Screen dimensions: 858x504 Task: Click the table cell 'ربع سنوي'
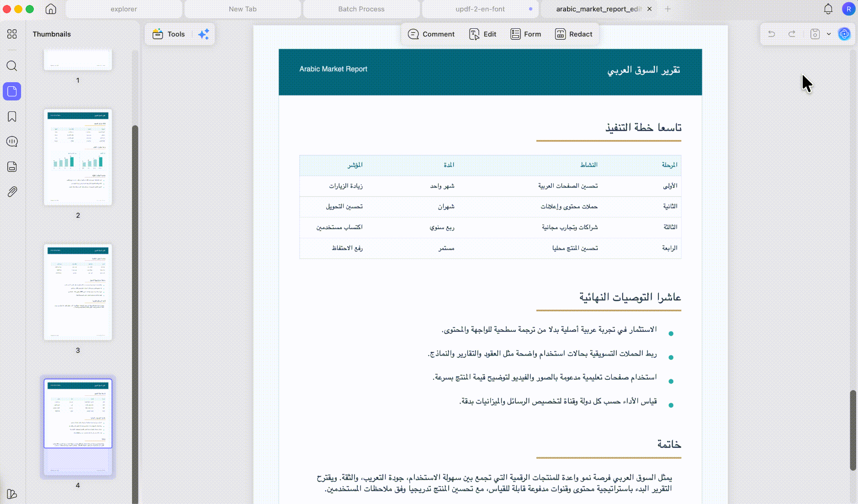point(442,227)
